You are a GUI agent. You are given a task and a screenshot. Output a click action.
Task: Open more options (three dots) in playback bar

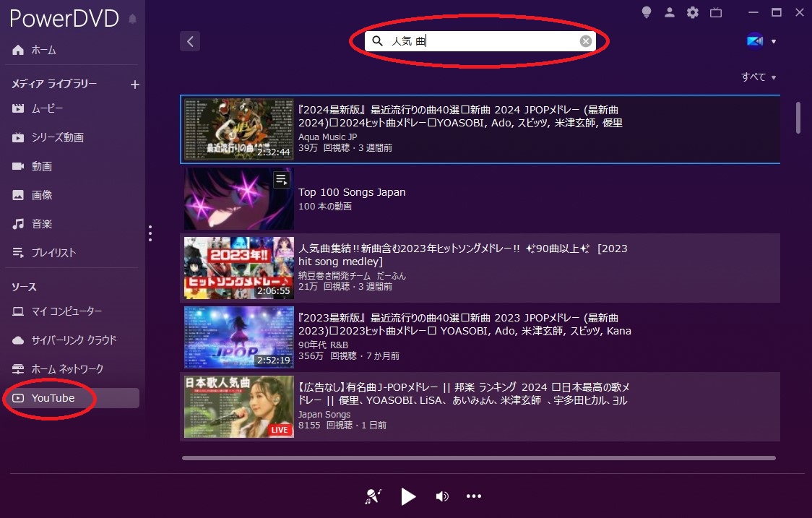tap(473, 496)
